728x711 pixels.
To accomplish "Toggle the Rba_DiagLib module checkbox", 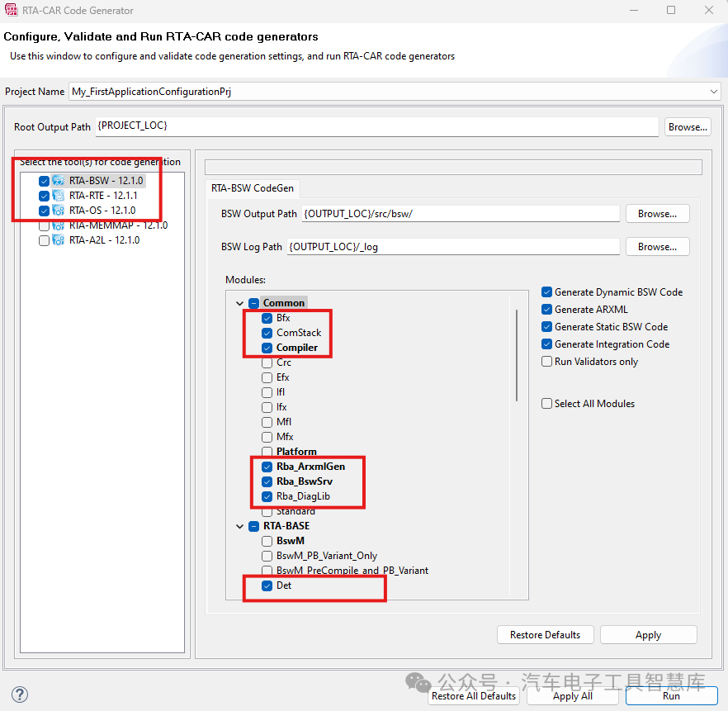I will coord(267,496).
